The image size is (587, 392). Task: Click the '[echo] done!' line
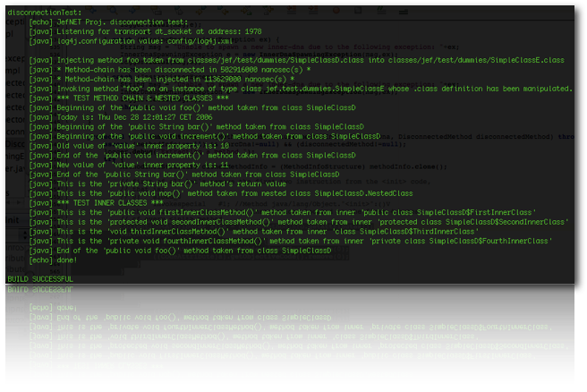[57, 260]
